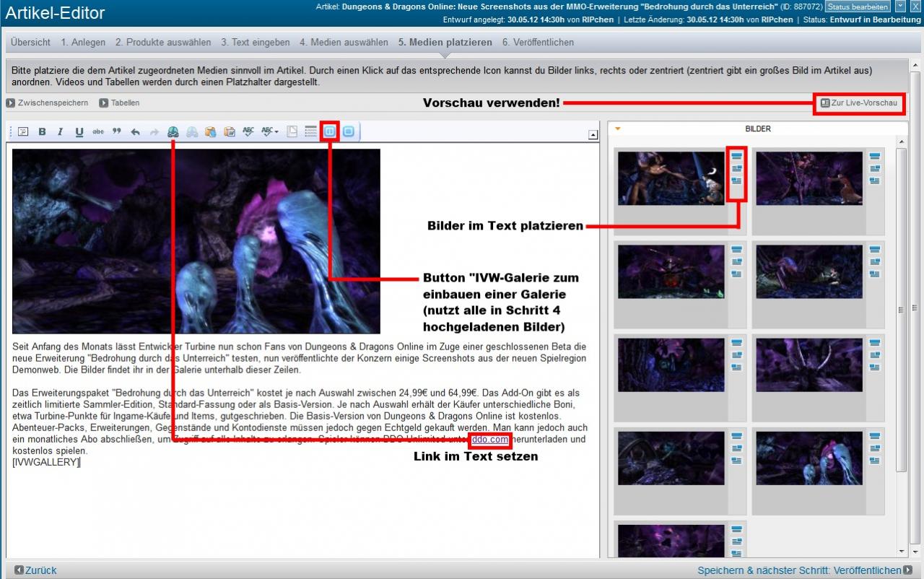Right-align the fourth-row left image
924x579 pixels.
[736, 448]
